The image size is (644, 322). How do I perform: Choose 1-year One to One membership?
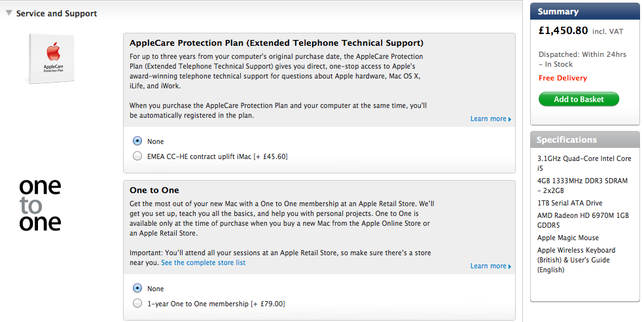[137, 304]
